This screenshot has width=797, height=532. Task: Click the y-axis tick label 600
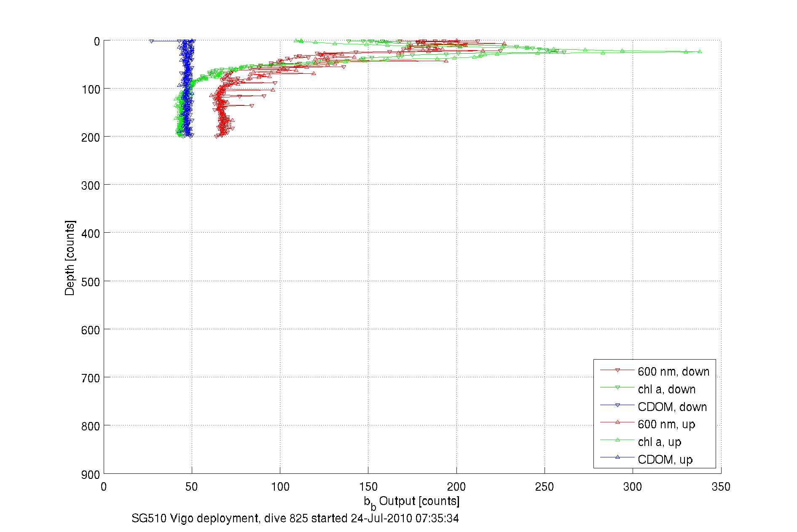click(91, 330)
